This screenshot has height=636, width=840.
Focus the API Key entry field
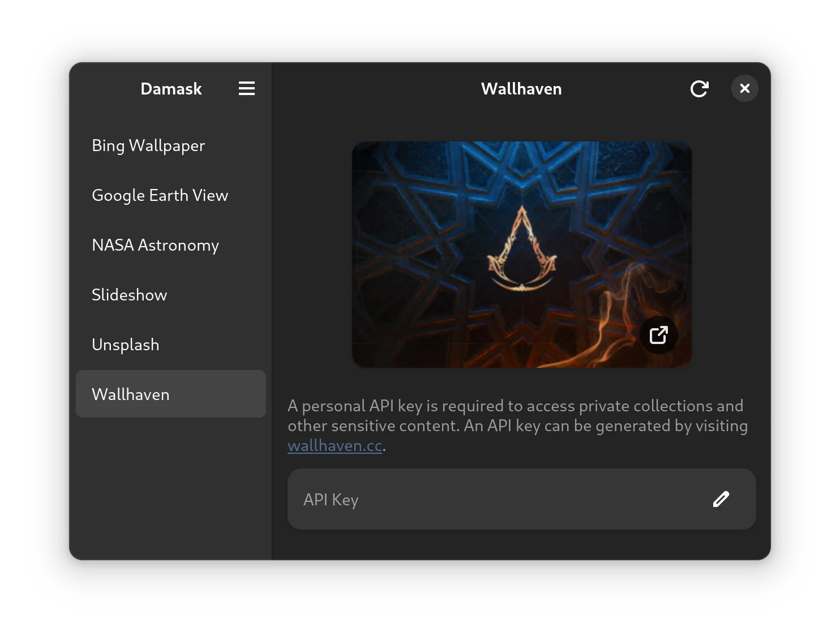click(x=498, y=499)
